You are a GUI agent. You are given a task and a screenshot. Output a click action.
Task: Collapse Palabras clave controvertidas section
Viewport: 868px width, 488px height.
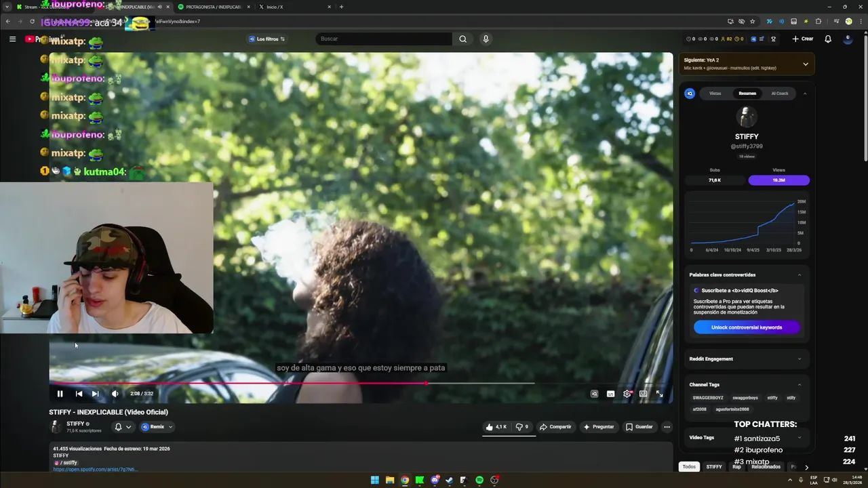800,274
